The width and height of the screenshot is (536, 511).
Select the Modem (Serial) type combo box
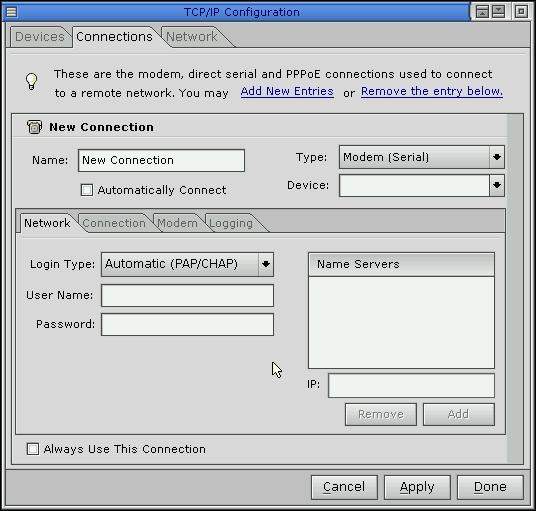point(421,157)
